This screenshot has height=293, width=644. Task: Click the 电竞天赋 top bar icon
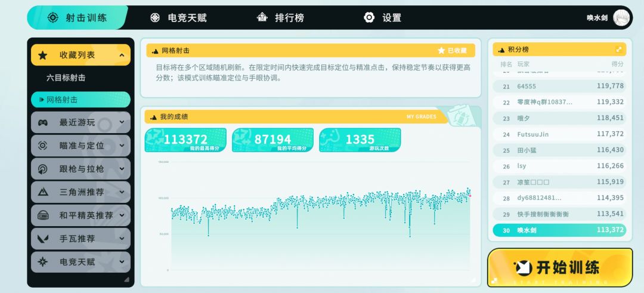click(x=155, y=18)
